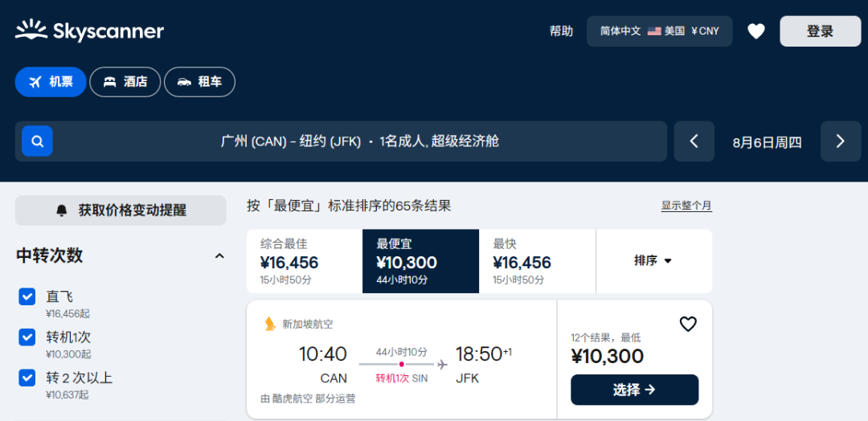
Task: Switch to the 酒店 hotels tab
Action: click(125, 82)
